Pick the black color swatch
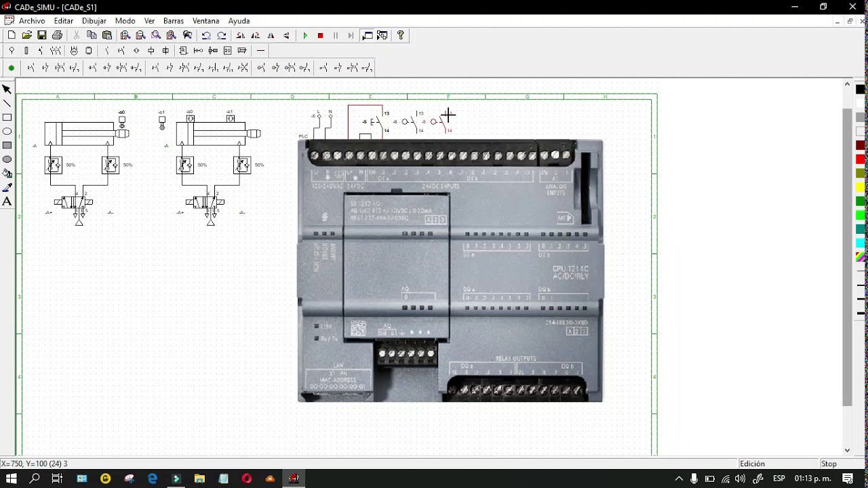The image size is (868, 488). (861, 89)
